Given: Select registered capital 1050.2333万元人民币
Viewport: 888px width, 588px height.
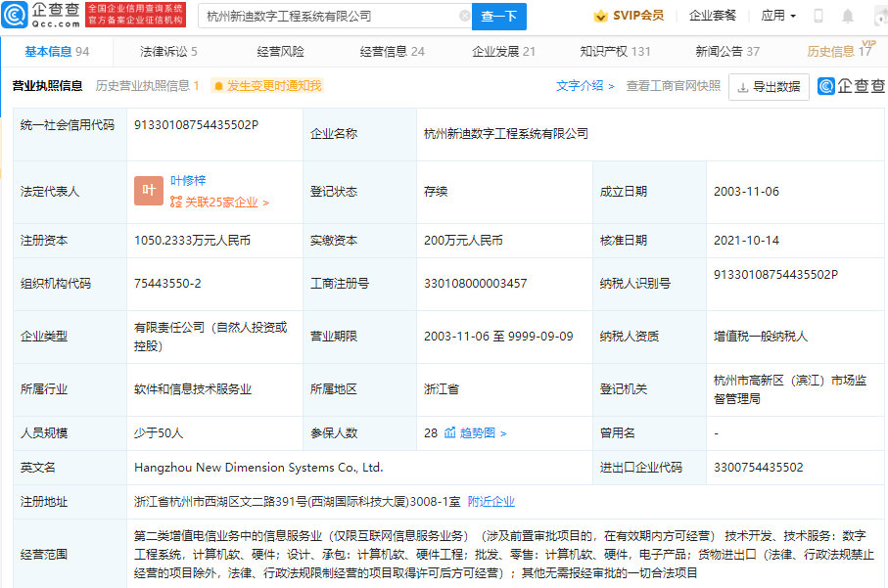Looking at the screenshot, I should coord(192,241).
